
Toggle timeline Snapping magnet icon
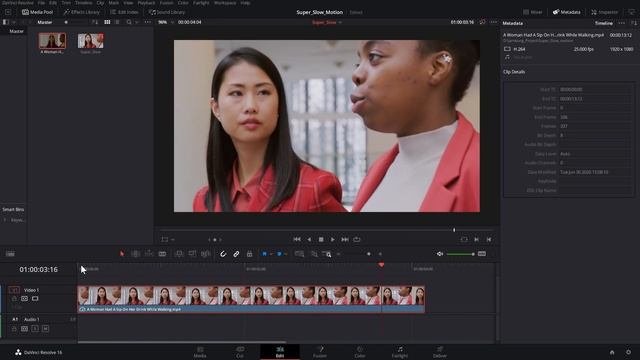pos(223,254)
